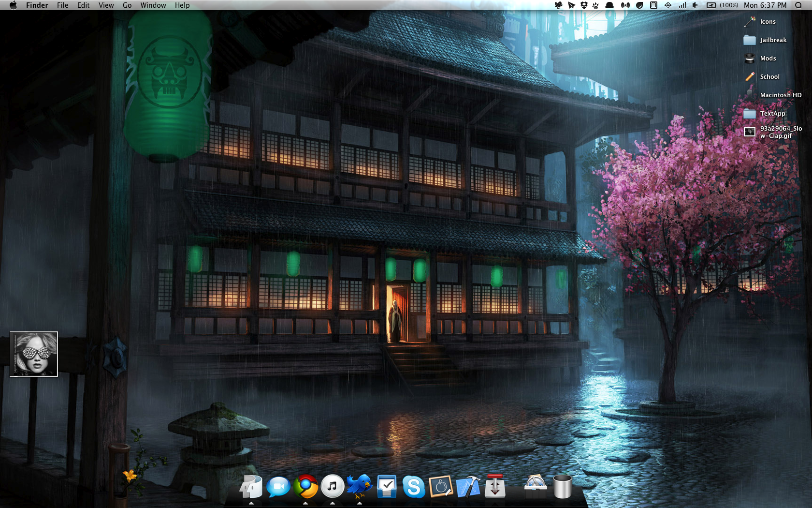Open the Window menu
This screenshot has height=508, width=812.
coord(153,5)
